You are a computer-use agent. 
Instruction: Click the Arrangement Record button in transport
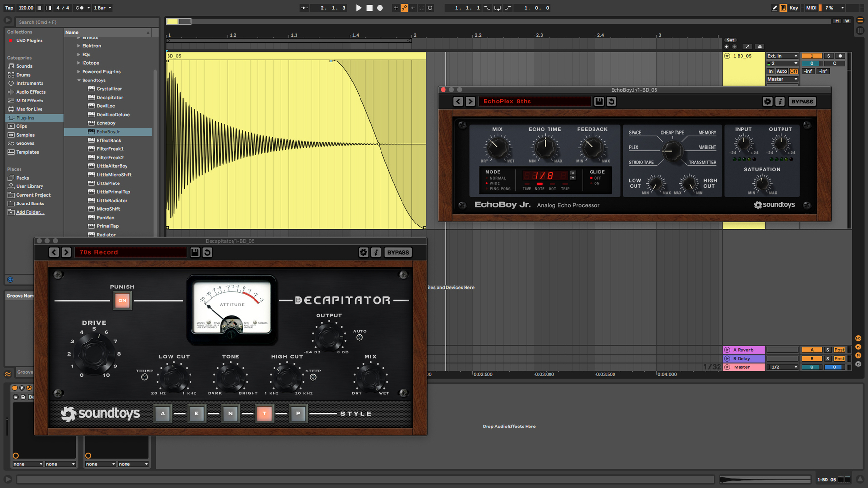pos(380,8)
